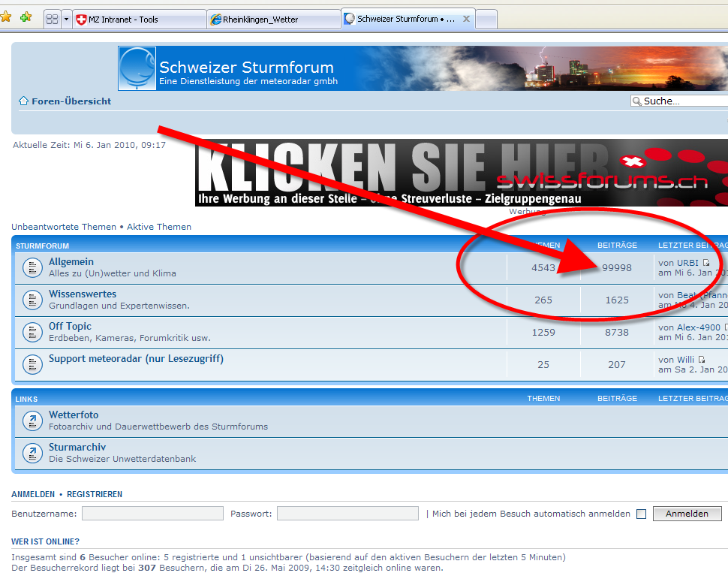Viewport: 728px width, 576px height.
Task: Click the Support meteoradar posts count 207
Action: point(617,365)
